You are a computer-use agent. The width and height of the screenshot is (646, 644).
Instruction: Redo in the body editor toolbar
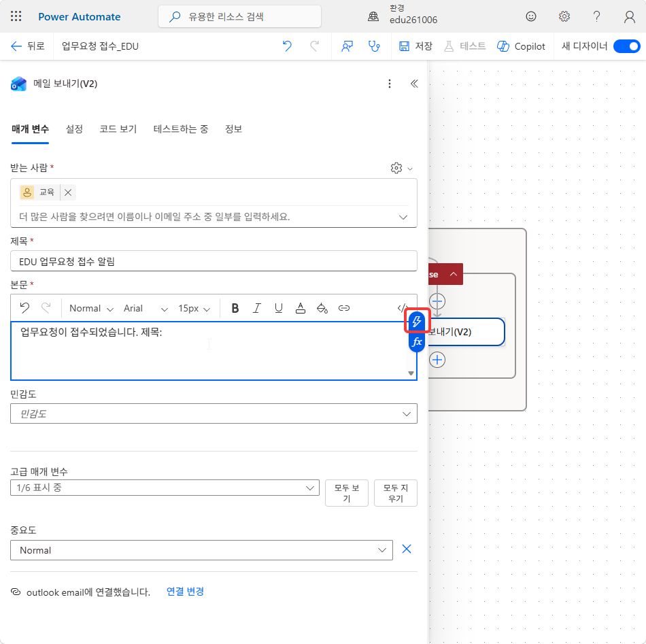click(x=46, y=308)
